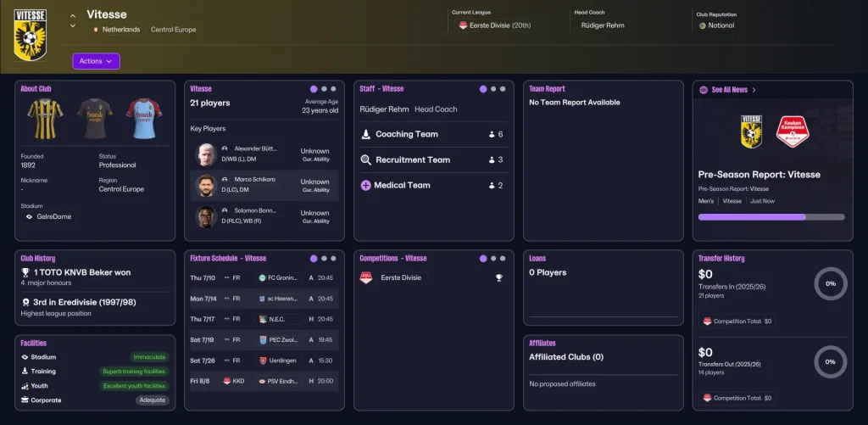The image size is (868, 425).
Task: Open Pre-Season Report: Vitesse headline
Action: (x=759, y=175)
